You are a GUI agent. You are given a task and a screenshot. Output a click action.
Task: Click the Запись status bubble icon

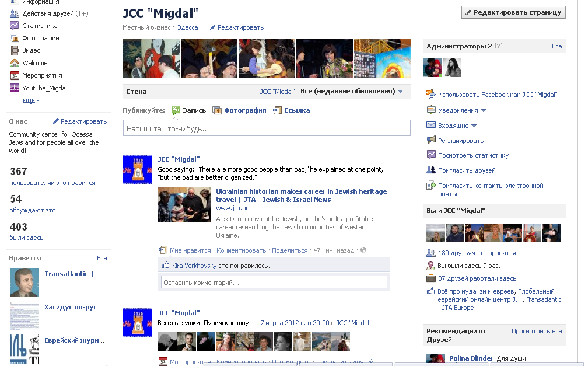(176, 110)
